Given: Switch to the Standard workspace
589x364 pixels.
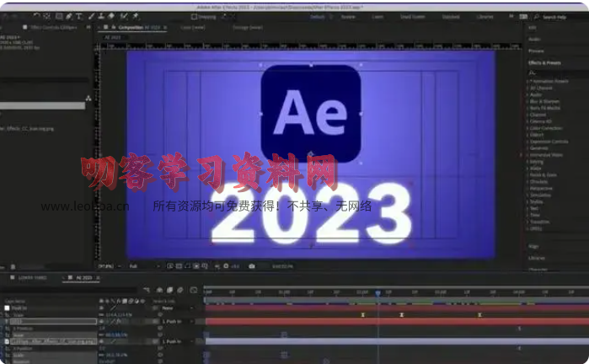Looking at the screenshot, I should coord(451,17).
